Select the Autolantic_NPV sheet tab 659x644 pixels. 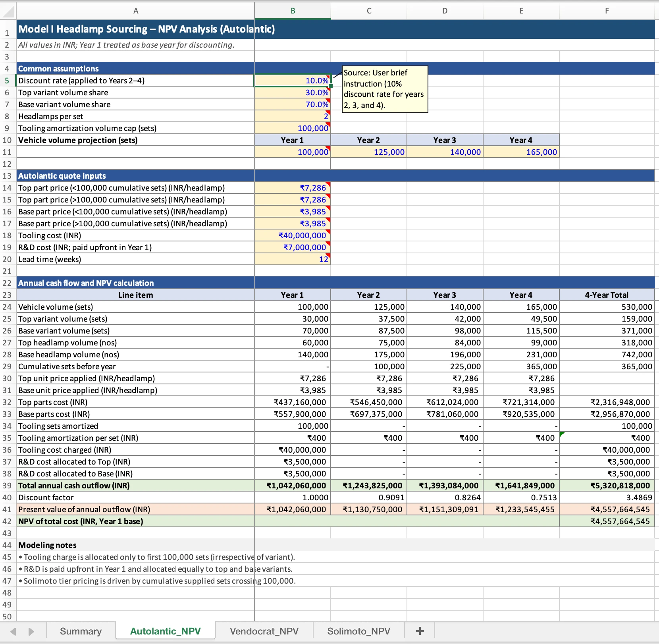pos(165,631)
